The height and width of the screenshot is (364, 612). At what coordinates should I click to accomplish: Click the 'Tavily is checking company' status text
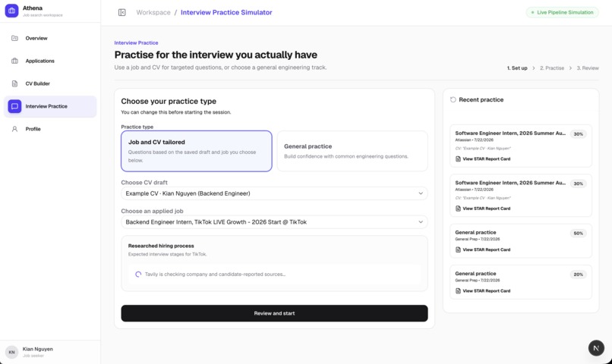[x=215, y=275]
